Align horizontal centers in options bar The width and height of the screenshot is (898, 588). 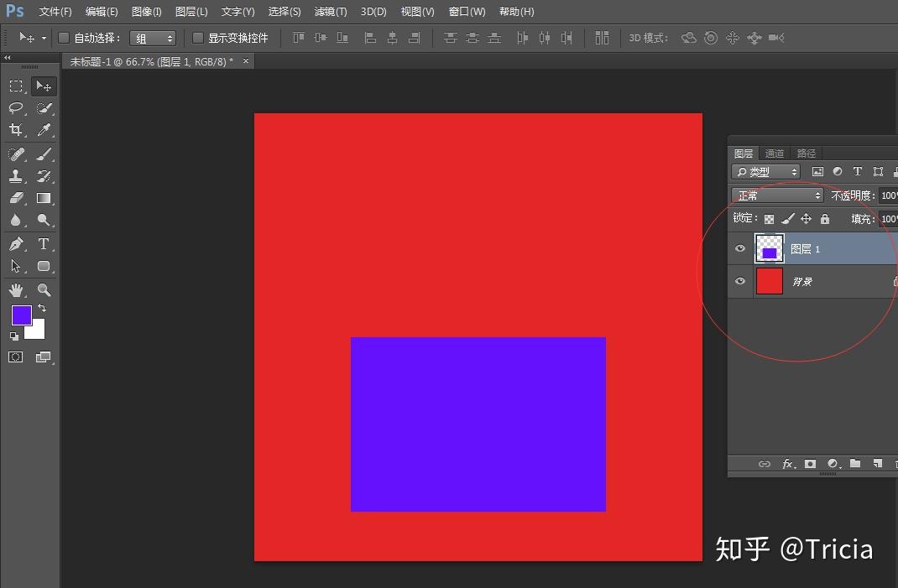392,38
